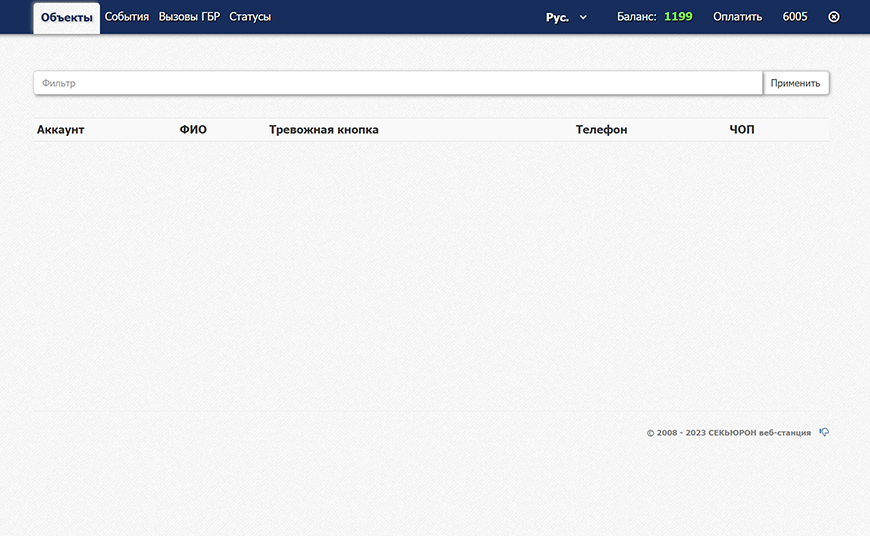Image resolution: width=870 pixels, height=536 pixels.
Task: Sort by the Аккаунт column header
Action: pyautogui.click(x=60, y=130)
